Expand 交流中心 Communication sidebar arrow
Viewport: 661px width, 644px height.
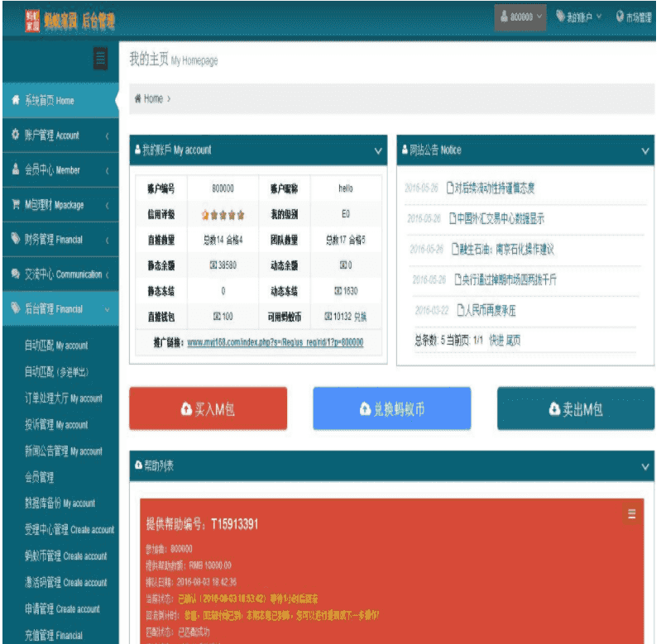[107, 274]
